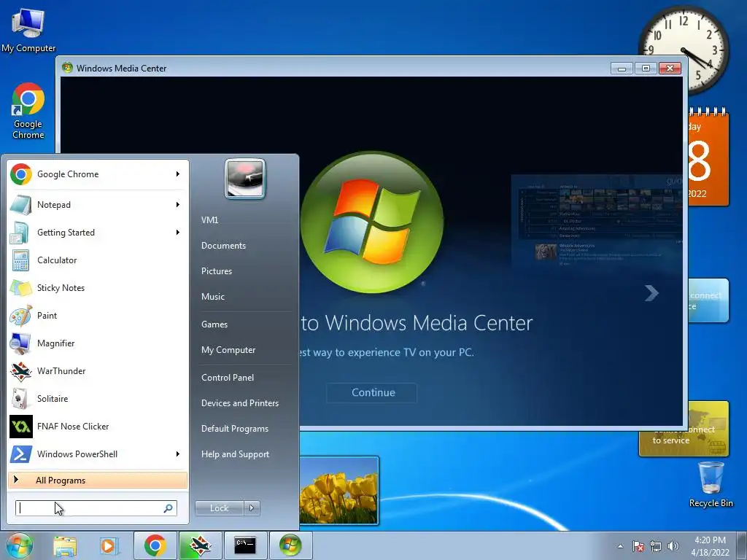Select My Computer desktop icon
This screenshot has width=747, height=560.
tap(28, 30)
